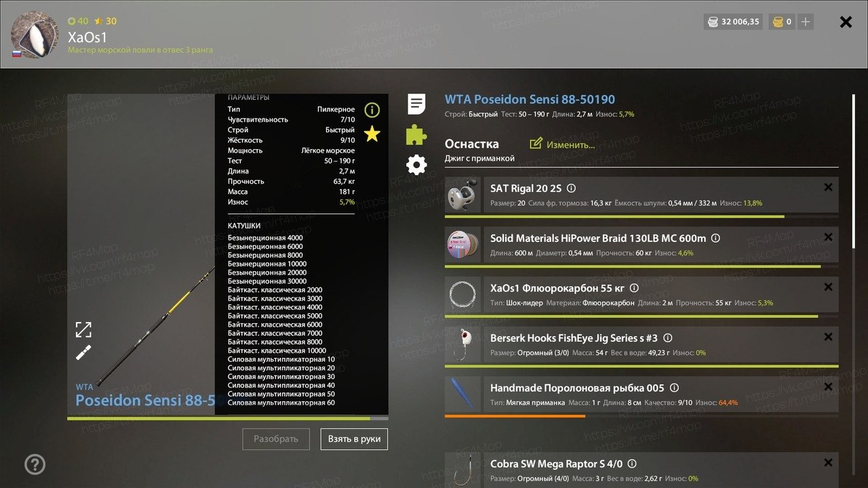
Task: Click the right-side vertical scrollbar
Action: (x=853, y=171)
